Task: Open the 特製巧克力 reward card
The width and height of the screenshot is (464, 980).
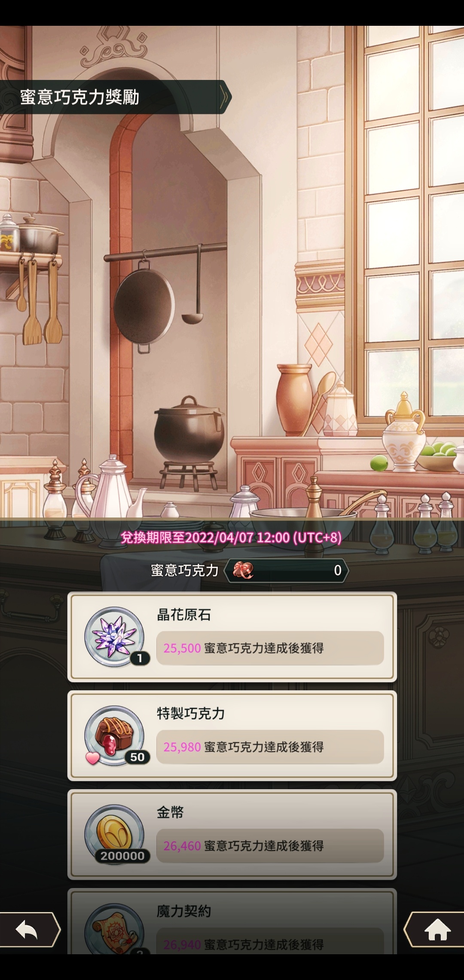Action: 232,735
